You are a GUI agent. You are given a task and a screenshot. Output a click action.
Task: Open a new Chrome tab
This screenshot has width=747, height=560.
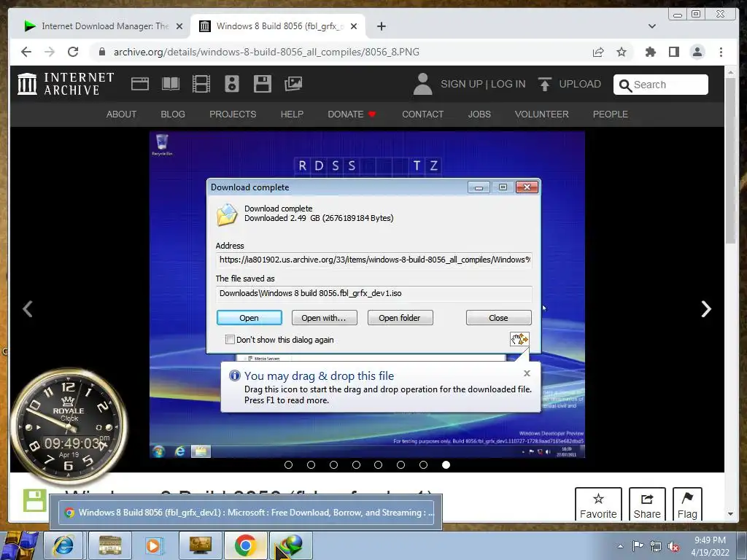[x=381, y=26]
